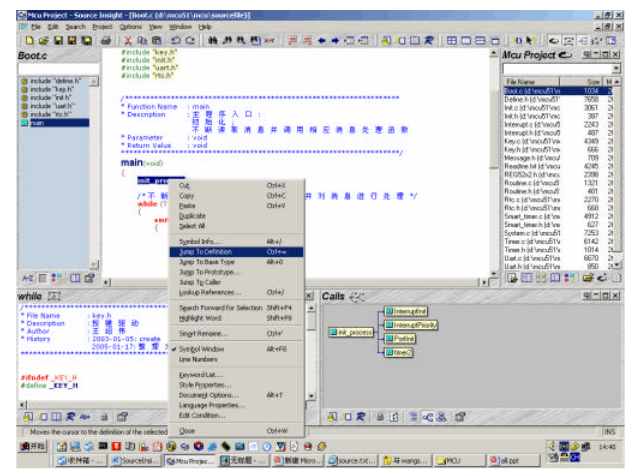Toggle Line Numbers in context menu

(197, 358)
